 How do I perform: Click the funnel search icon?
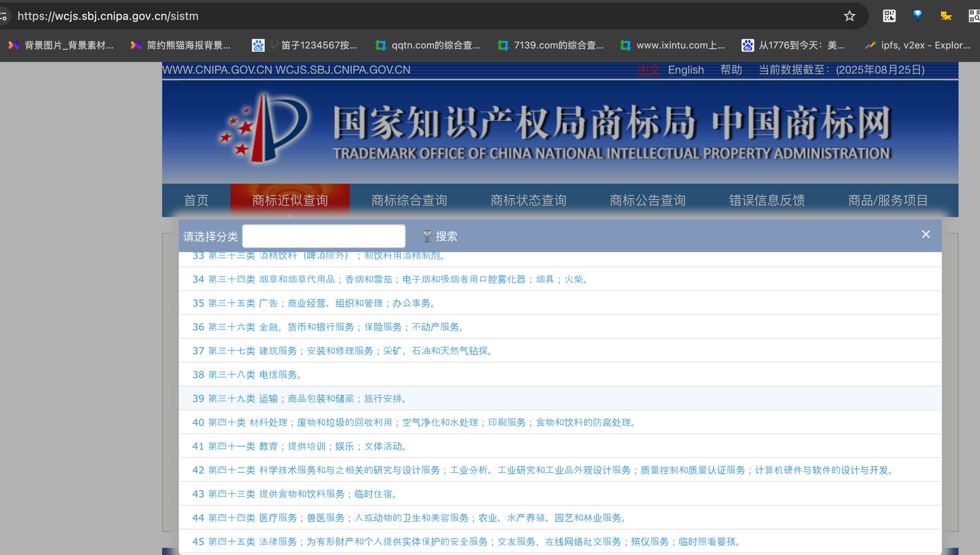pos(427,236)
